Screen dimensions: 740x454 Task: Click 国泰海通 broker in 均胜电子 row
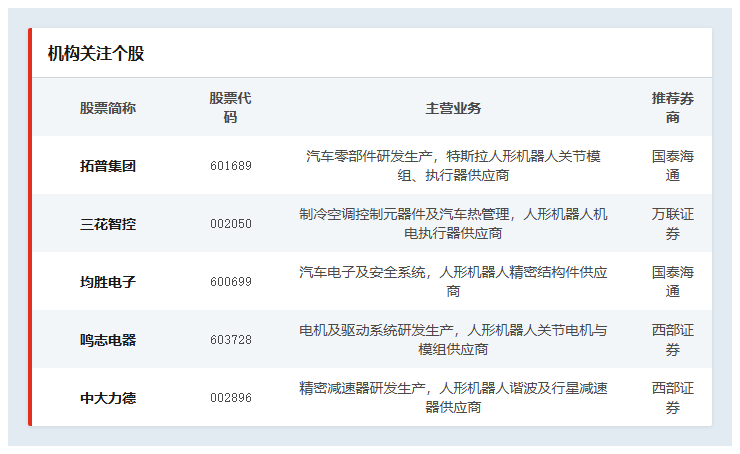673,282
